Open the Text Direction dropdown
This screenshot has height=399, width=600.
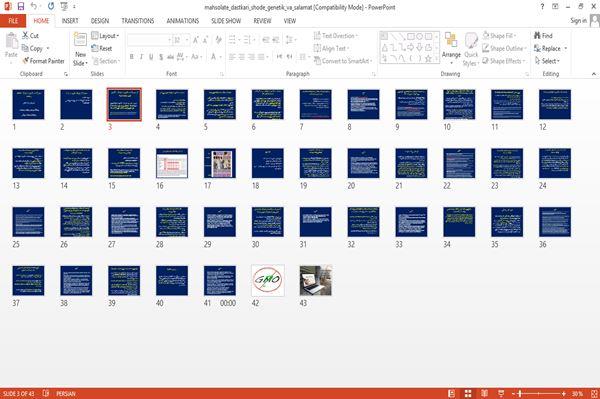[x=336, y=36]
